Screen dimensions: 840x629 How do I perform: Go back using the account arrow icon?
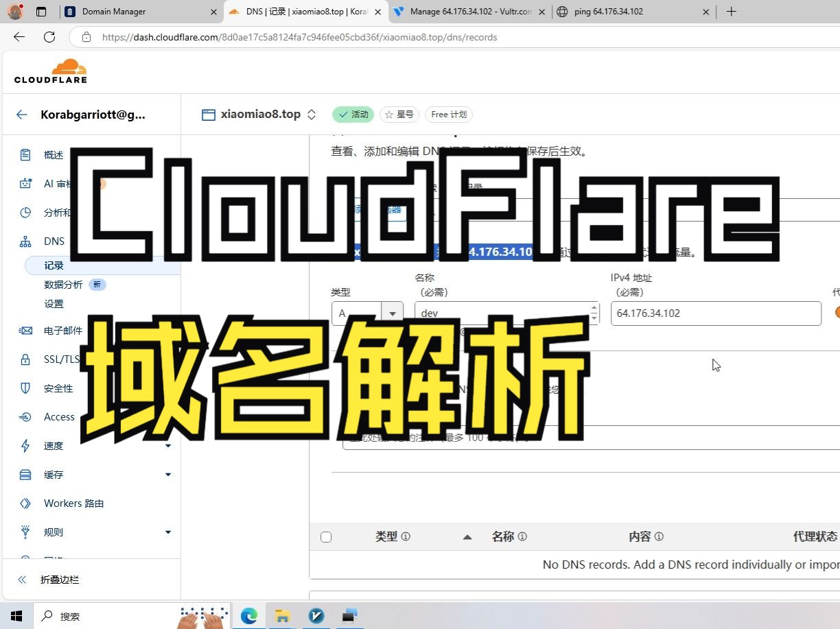22,115
